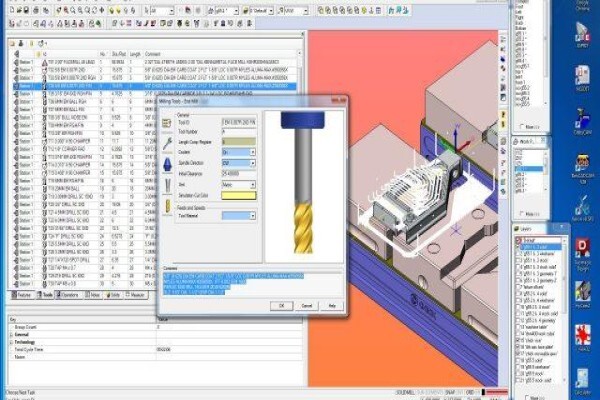Click the Cancel button
600x400 pixels.
(307, 306)
